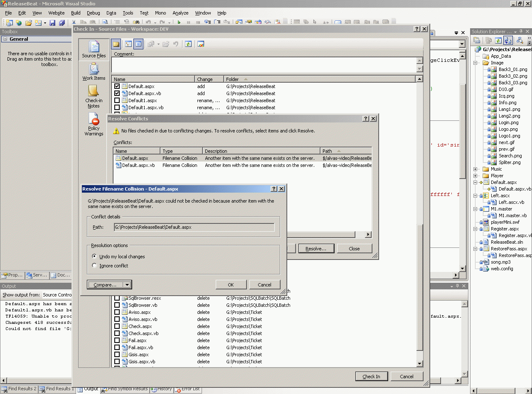
Task: Open the Compare button dropdown arrow
Action: point(128,285)
